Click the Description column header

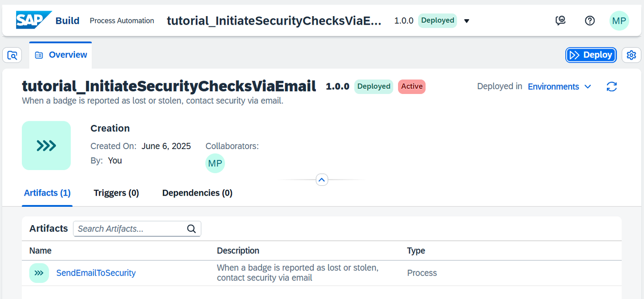pyautogui.click(x=238, y=251)
